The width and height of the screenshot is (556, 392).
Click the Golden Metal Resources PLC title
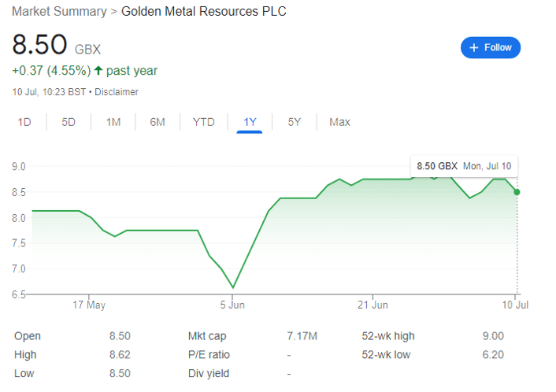(x=203, y=11)
